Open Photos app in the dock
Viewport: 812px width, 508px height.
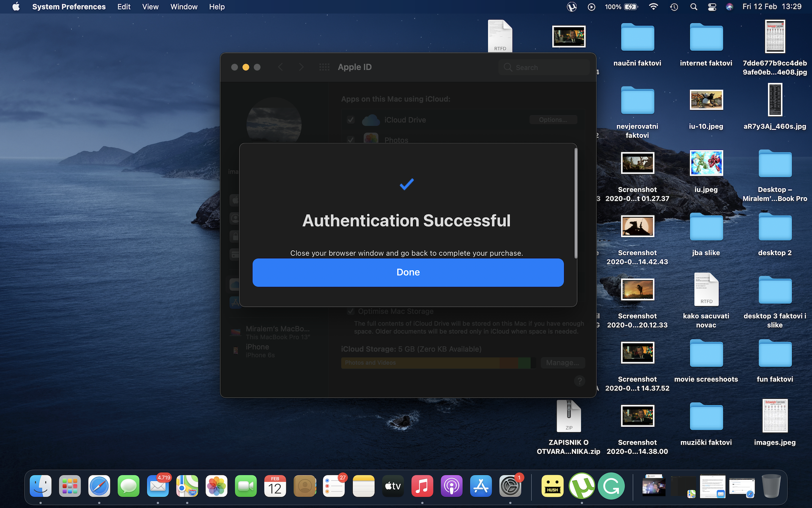point(217,486)
